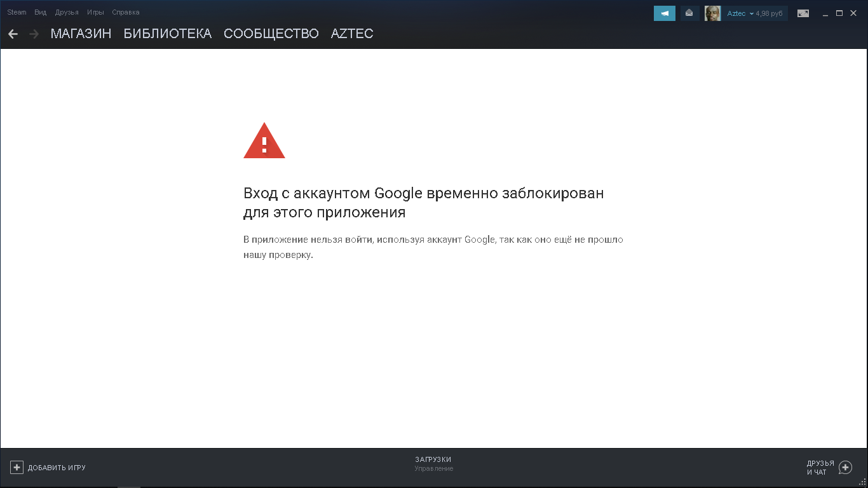Go to the МАГАЗИН tab

click(x=81, y=34)
